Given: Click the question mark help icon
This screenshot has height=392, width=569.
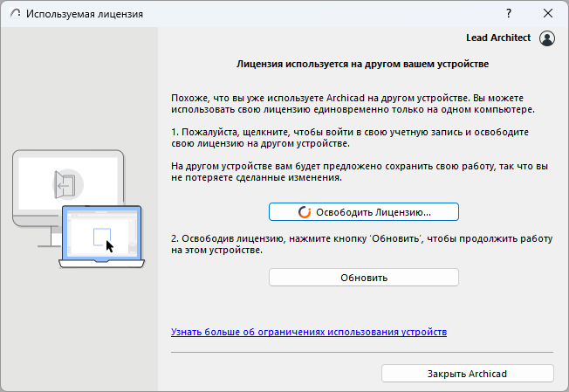Looking at the screenshot, I should [509, 13].
